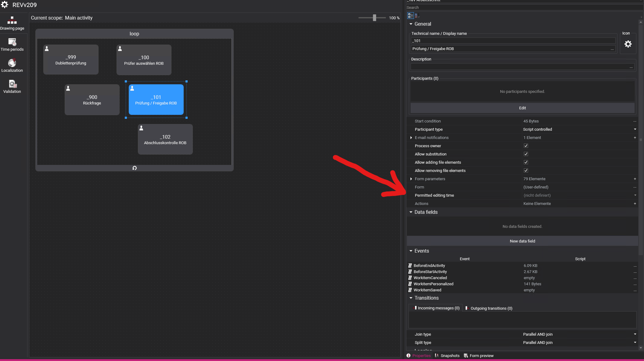The image size is (644, 361).
Task: Open Description ellipsis editor
Action: [631, 67]
